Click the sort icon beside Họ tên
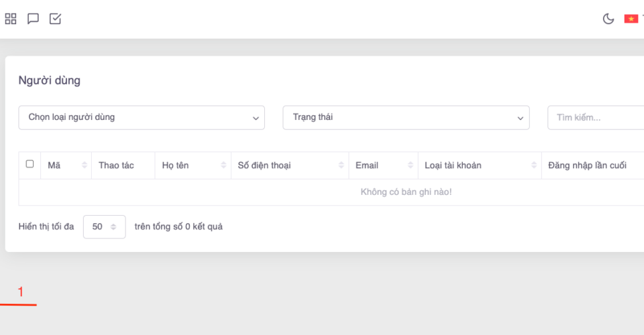Viewport: 644px width, 335px height. 223,165
